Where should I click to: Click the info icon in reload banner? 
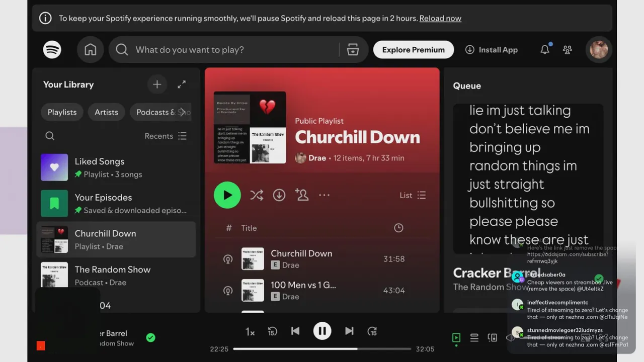pyautogui.click(x=45, y=18)
